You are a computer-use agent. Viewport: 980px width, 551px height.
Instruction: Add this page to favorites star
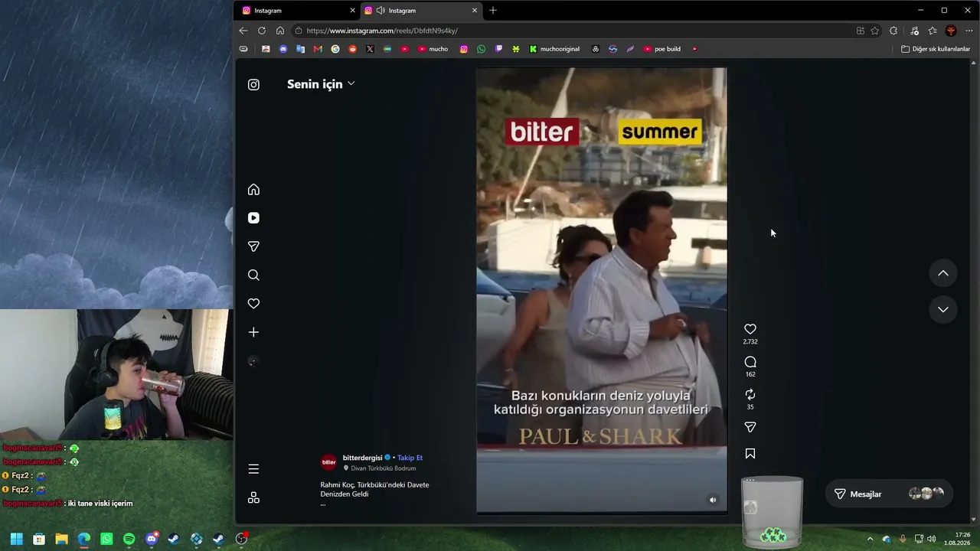[875, 31]
